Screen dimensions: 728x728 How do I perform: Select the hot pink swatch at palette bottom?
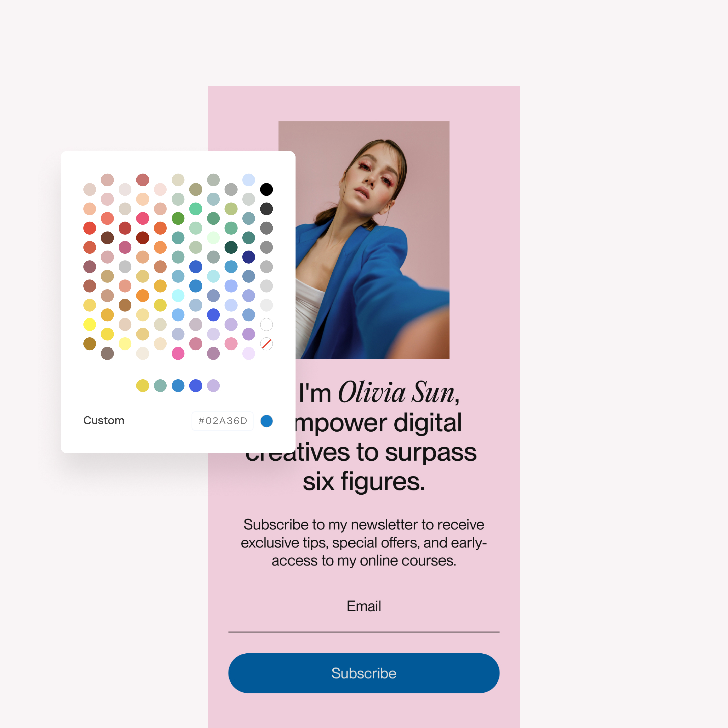pos(178,354)
